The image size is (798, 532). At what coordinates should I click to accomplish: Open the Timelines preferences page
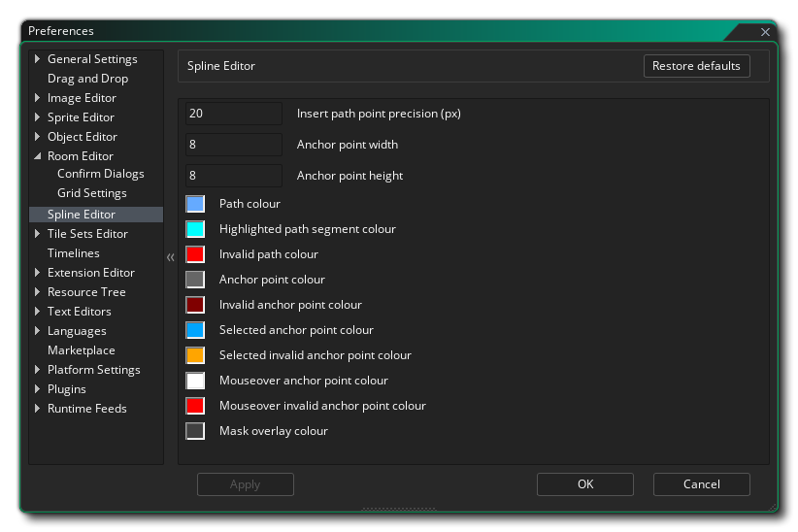[x=73, y=253]
